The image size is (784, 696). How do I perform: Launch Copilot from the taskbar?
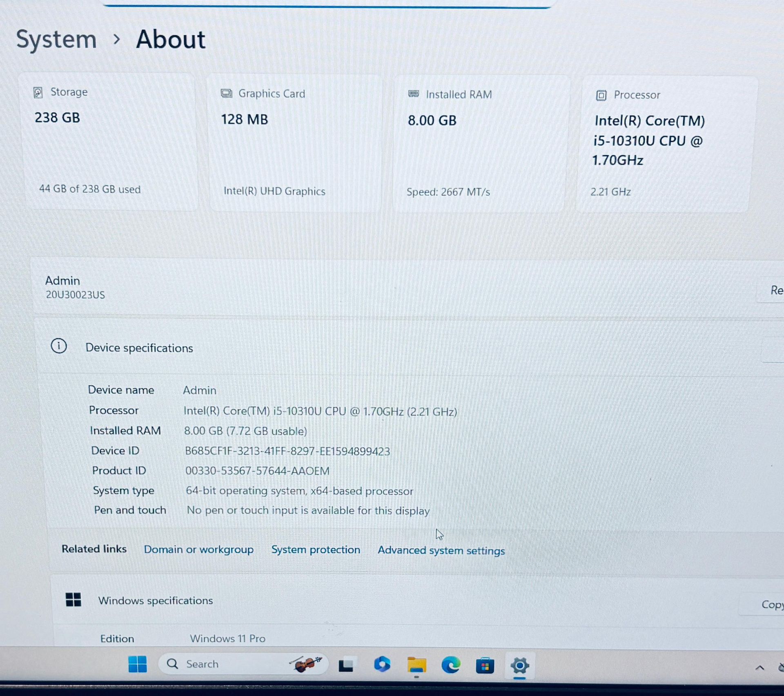point(382,664)
